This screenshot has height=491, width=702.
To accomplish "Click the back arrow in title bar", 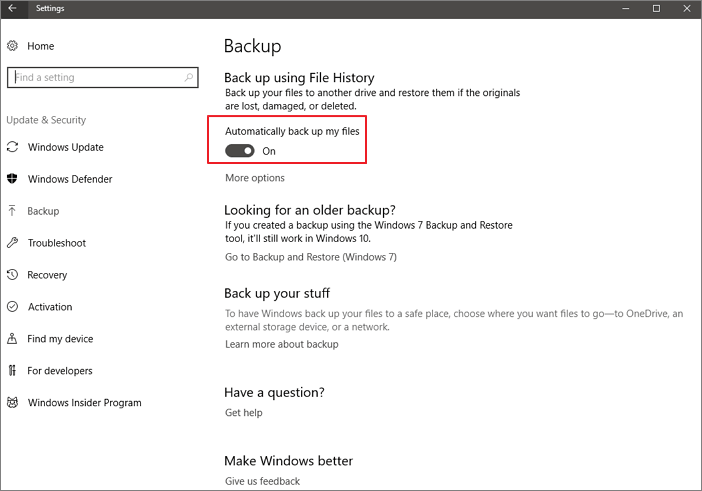I will pyautogui.click(x=12, y=8).
